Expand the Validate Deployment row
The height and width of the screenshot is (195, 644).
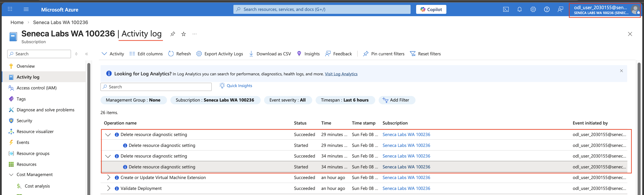108,188
